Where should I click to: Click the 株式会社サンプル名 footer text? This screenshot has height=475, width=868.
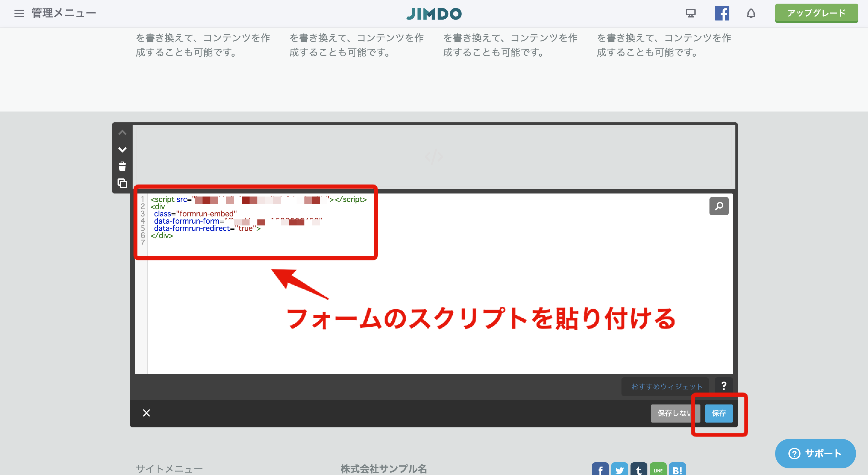[x=383, y=469]
